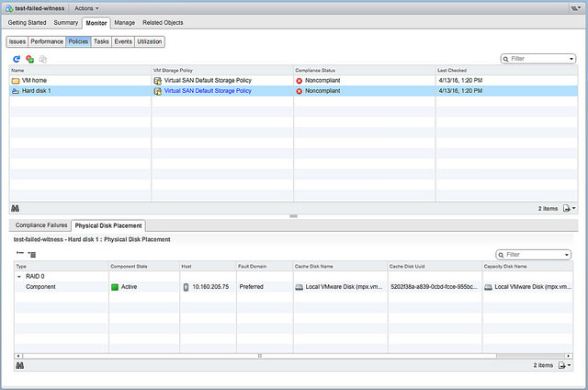The width and height of the screenshot is (588, 390).
Task: Open the upper Filter dropdown arrow
Action: pos(571,59)
